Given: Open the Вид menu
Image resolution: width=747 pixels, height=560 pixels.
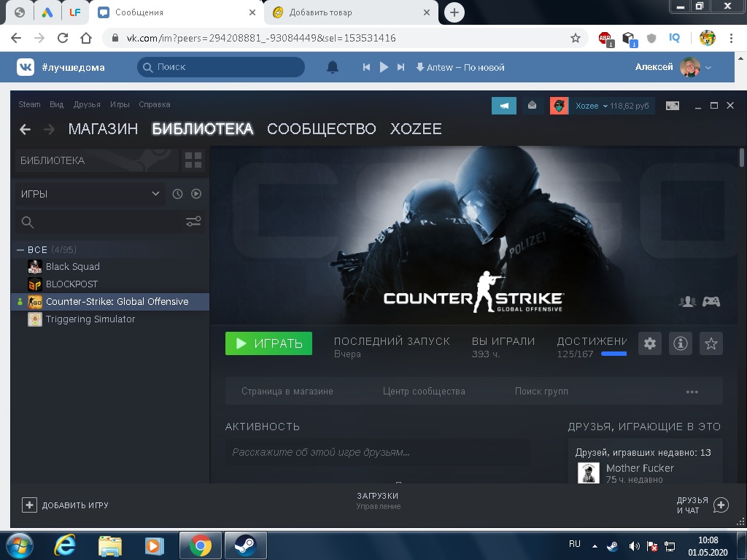Looking at the screenshot, I should [57, 104].
